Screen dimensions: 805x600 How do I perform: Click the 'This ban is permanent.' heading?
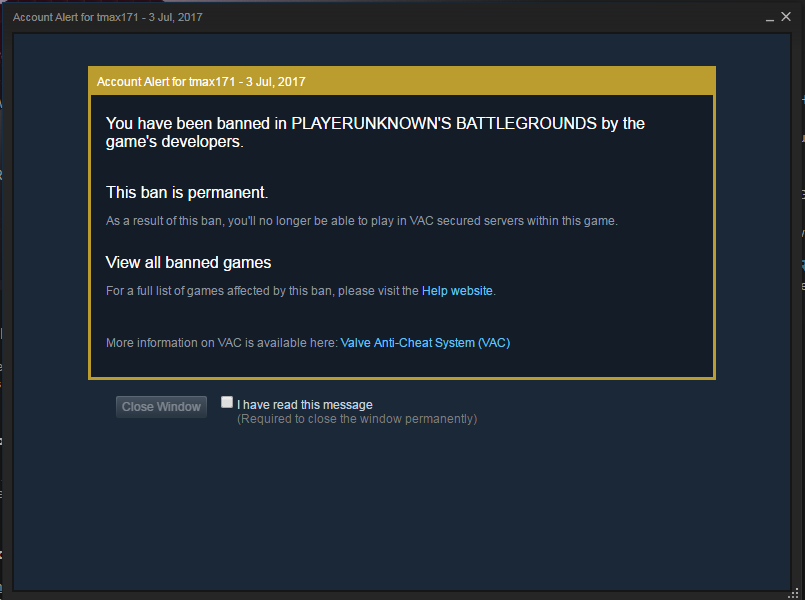[x=187, y=192]
